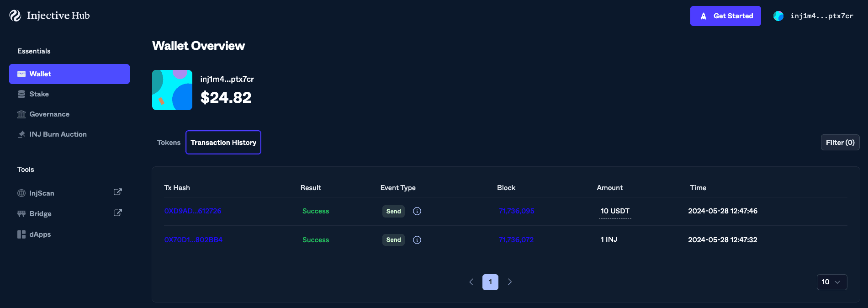The image size is (868, 308).
Task: Open the Governance page
Action: tap(69, 114)
